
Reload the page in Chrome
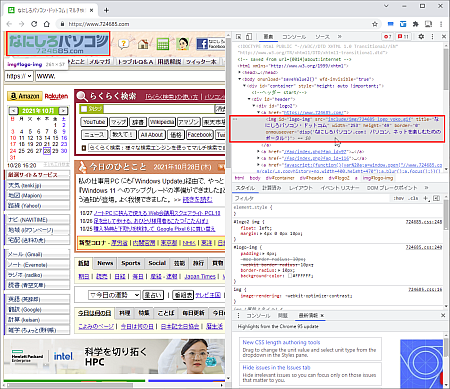[x=34, y=24]
